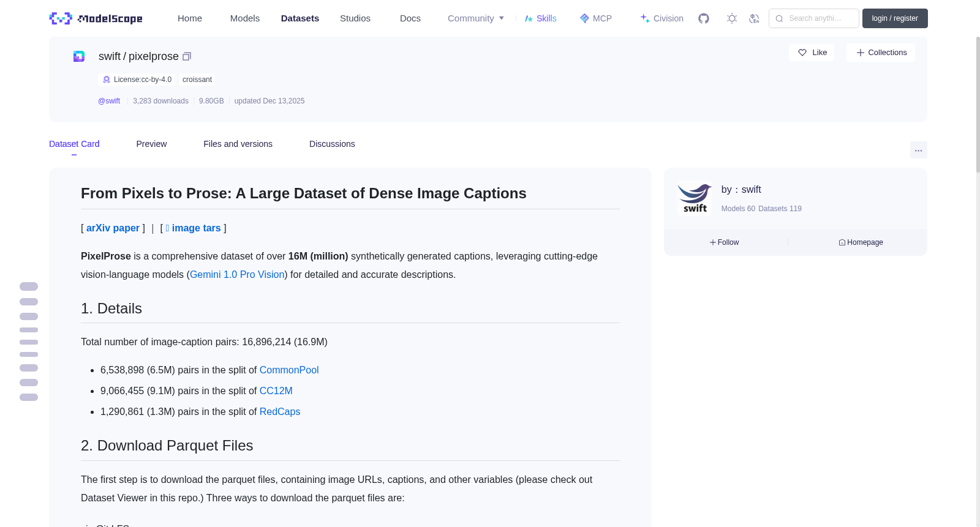The image size is (980, 527).
Task: Like this dataset with the heart button
Action: coord(812,53)
